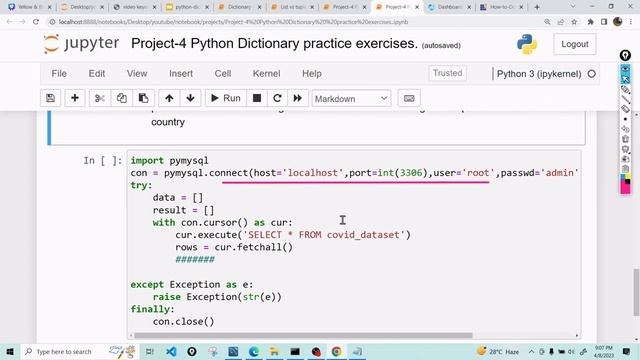This screenshot has height=360, width=640.
Task: Open the browser profile avatar
Action: point(618,22)
